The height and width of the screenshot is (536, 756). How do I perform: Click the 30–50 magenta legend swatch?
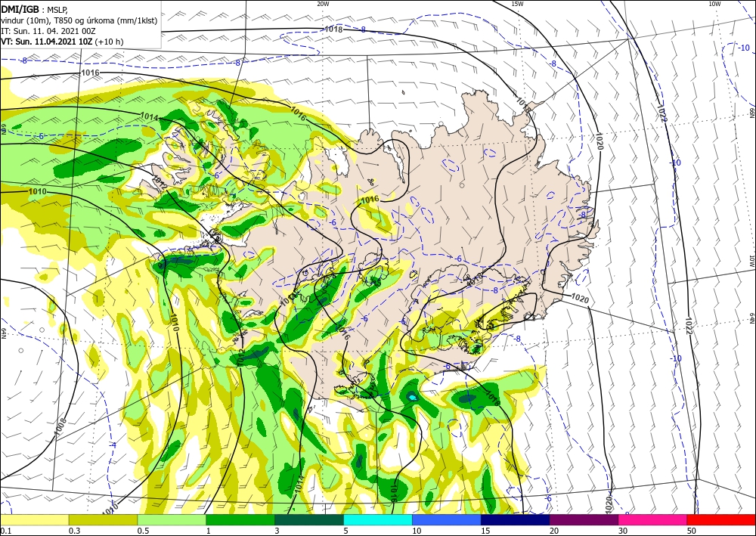click(653, 519)
